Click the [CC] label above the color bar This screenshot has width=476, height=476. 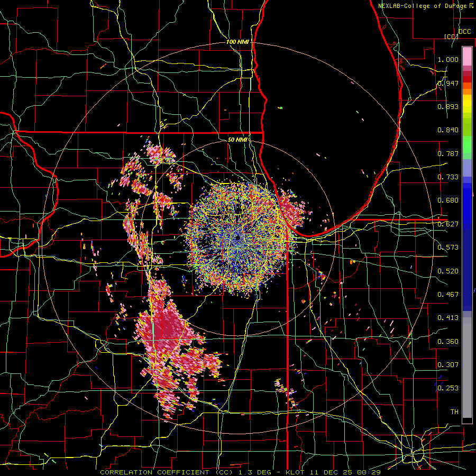451,36
